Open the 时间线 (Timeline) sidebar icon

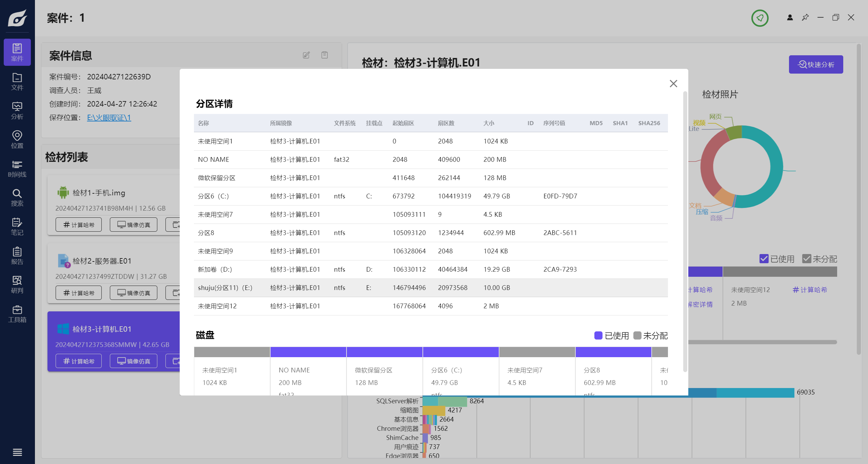pos(17,169)
